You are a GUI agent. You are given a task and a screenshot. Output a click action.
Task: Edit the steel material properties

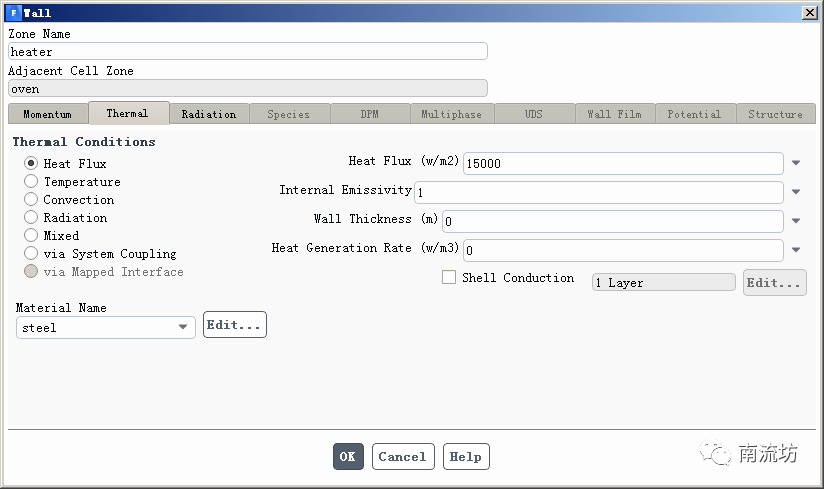[234, 325]
